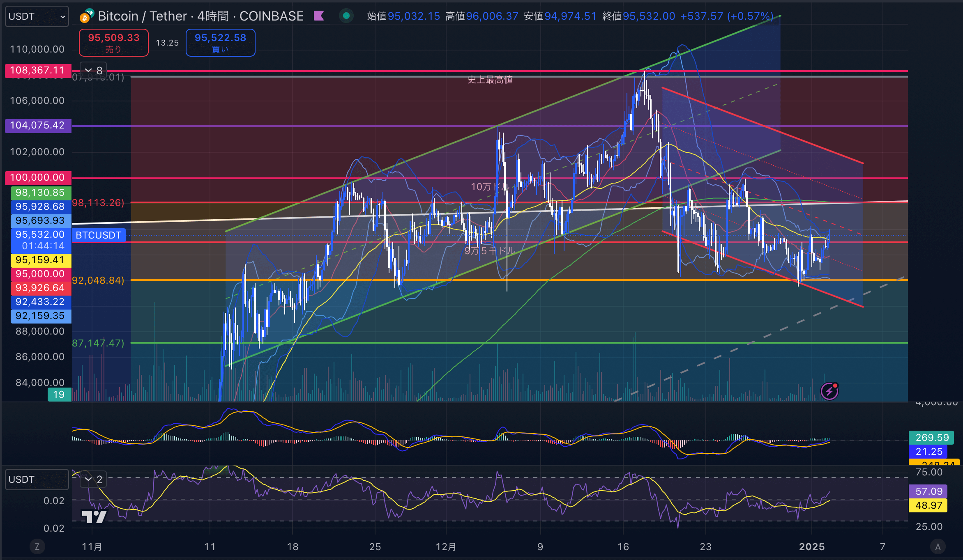This screenshot has height=560, width=963.
Task: Click the 104,075.42 purple price label
Action: (x=38, y=126)
